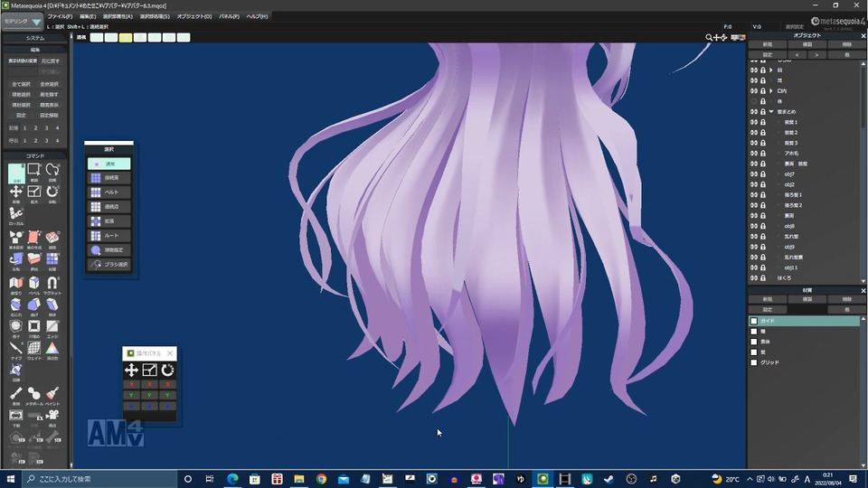Click the move icon in operation panel
868x488 pixels.
131,370
